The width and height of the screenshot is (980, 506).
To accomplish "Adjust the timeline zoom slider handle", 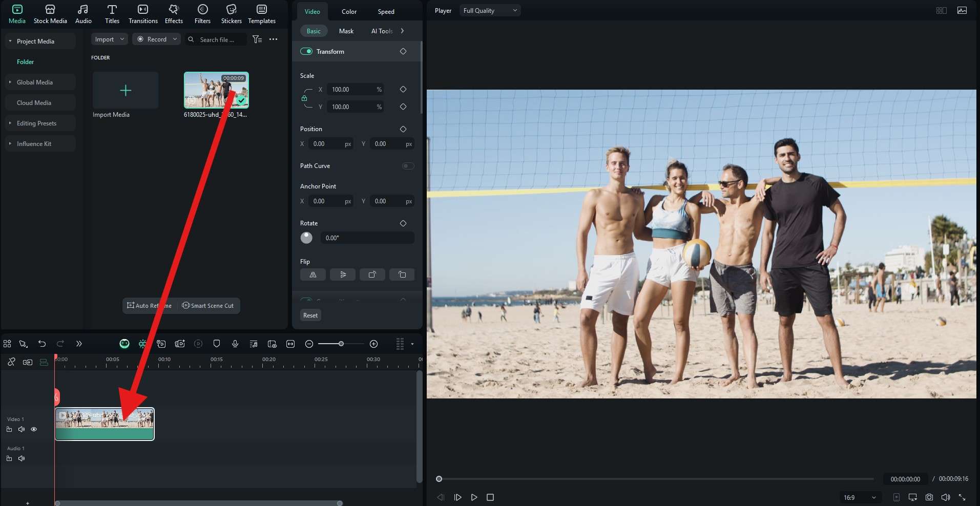I will tap(341, 344).
